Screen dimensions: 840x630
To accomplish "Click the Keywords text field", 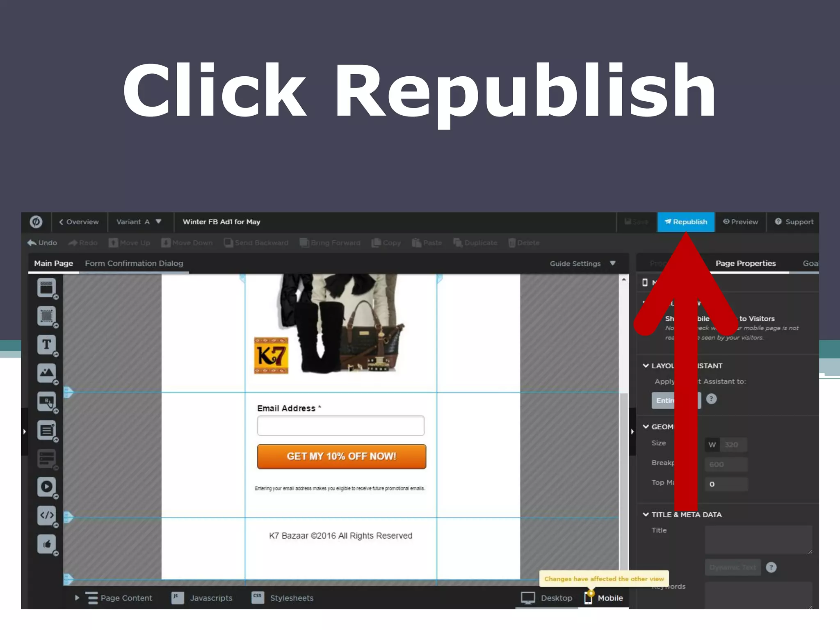I will tap(759, 595).
